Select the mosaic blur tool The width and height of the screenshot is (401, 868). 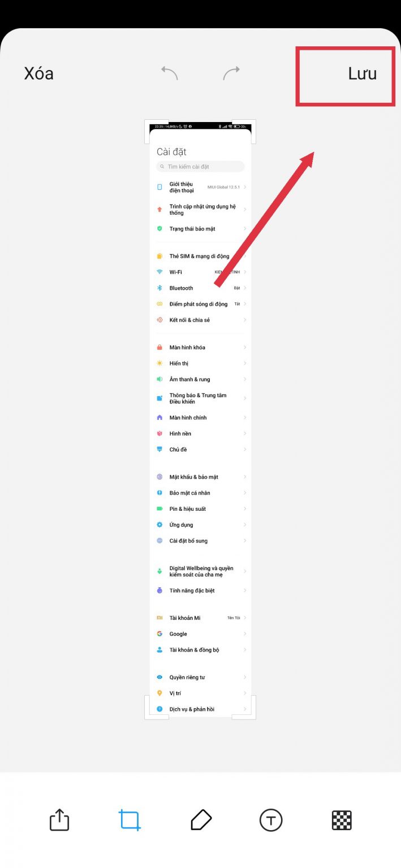point(342,820)
